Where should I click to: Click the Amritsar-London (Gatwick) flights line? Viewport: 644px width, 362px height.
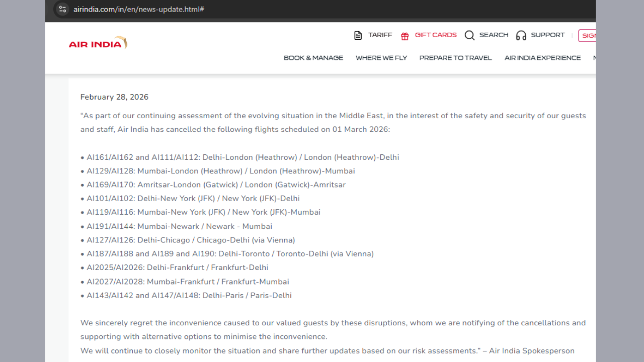click(x=216, y=185)
